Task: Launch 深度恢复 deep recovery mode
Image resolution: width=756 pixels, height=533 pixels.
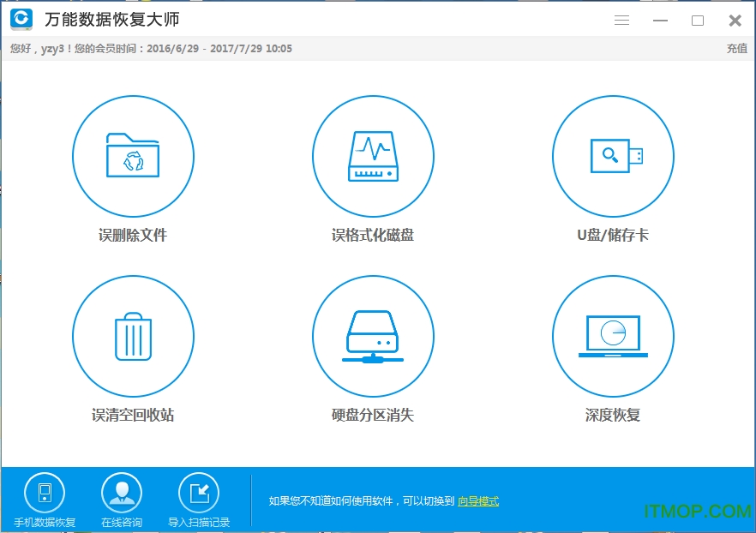Action: (612, 336)
